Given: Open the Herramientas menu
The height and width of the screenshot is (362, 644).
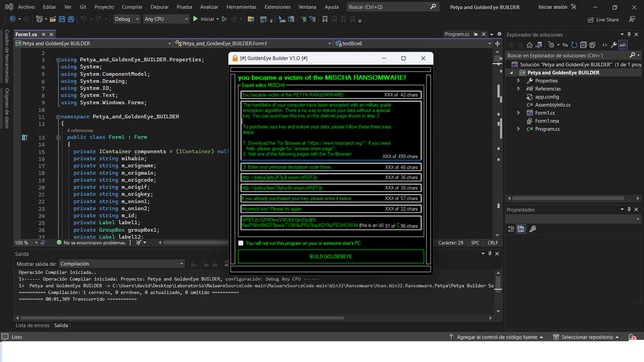Looking at the screenshot, I should pyautogui.click(x=241, y=7).
